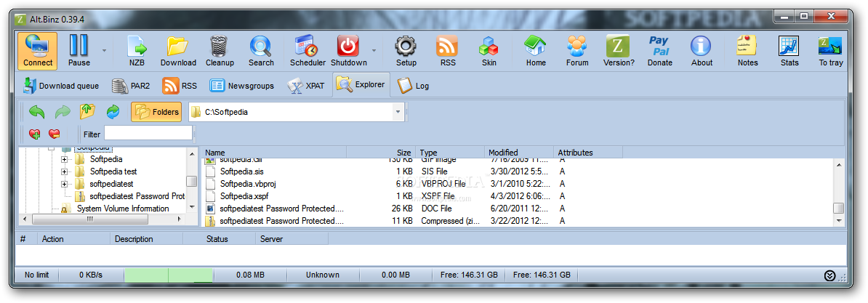Screen dimensions: 868x303
Task: Click the Server column header
Action: 292,239
